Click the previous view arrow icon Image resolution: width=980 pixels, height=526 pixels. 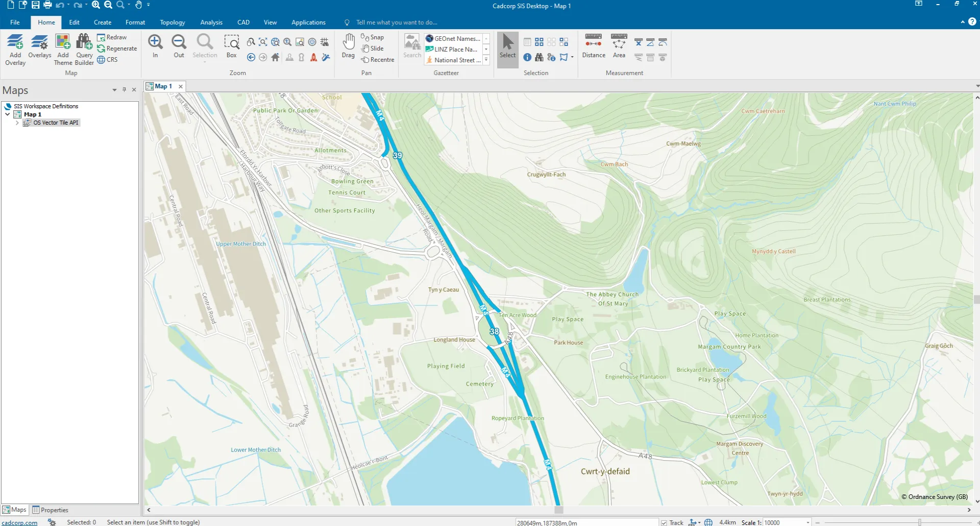(251, 57)
